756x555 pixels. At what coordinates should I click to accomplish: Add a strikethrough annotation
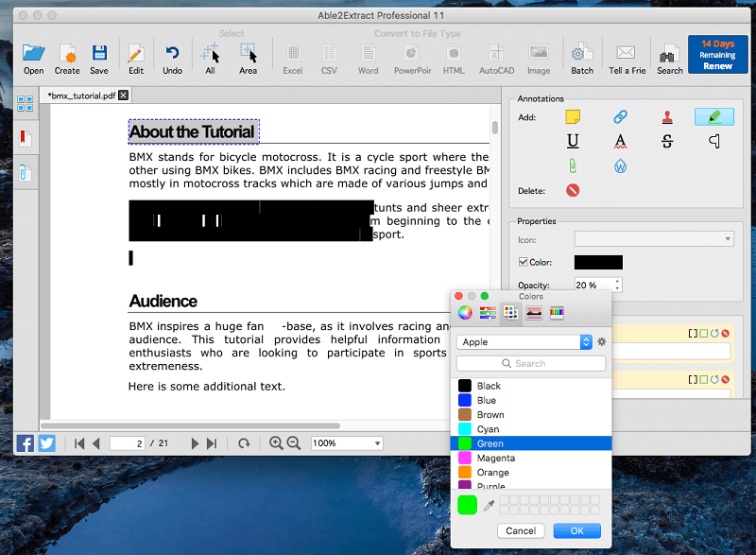click(667, 141)
